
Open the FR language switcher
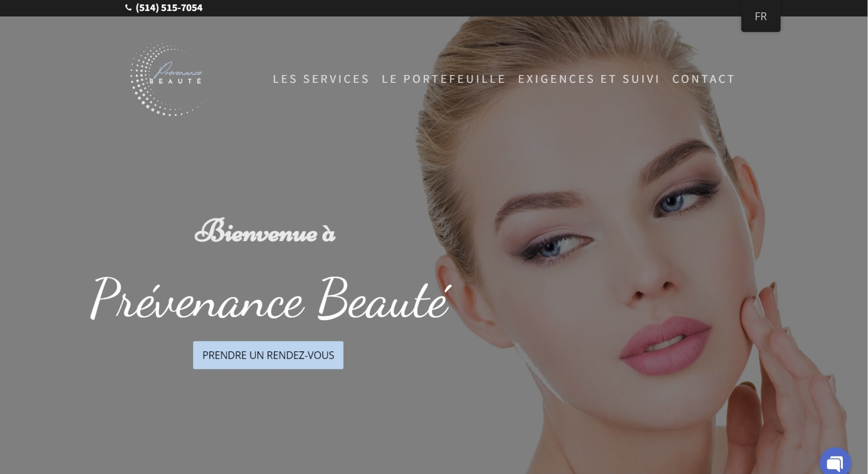(760, 16)
